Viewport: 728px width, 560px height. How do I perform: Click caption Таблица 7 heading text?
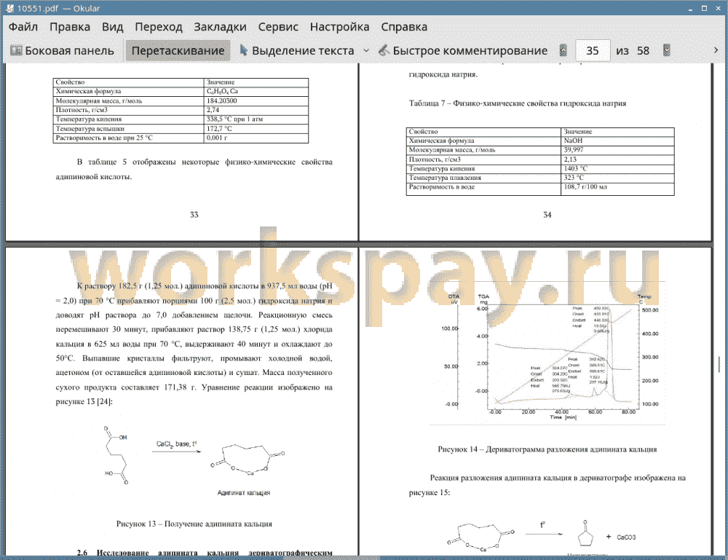tap(517, 103)
